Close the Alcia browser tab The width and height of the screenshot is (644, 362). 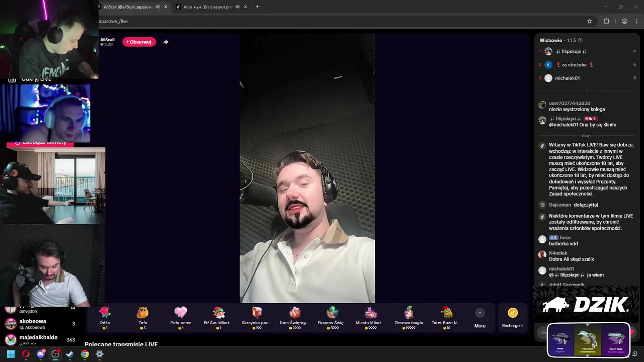246,7
